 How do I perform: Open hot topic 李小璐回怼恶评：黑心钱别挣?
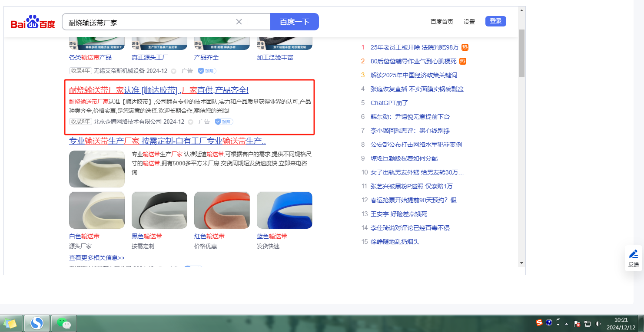pos(410,131)
